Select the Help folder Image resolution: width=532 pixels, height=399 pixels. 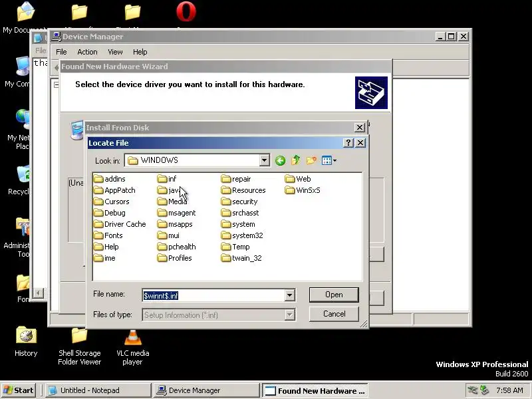pos(106,247)
